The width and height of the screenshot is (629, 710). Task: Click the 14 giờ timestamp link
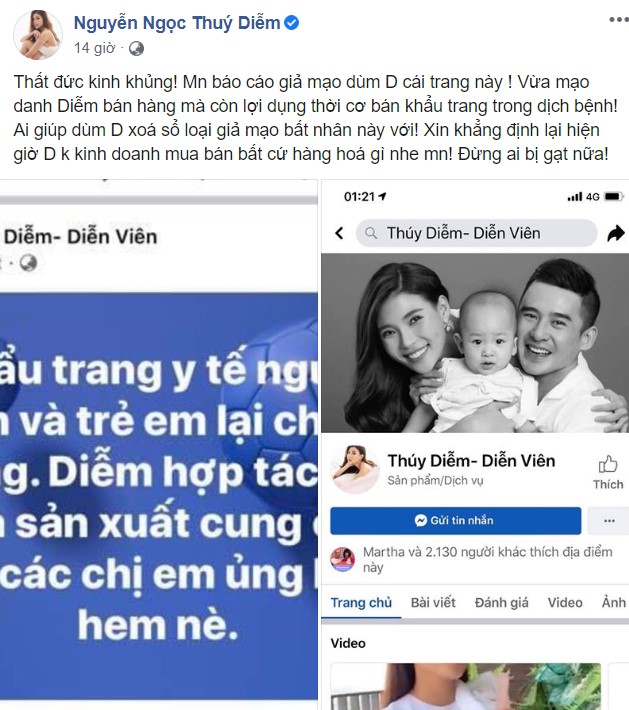95,48
